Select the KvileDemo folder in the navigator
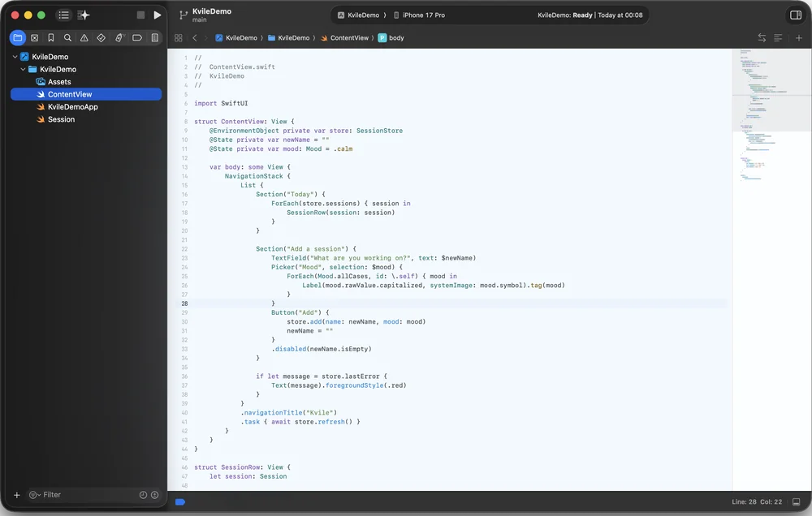Image resolution: width=812 pixels, height=516 pixels. 58,69
